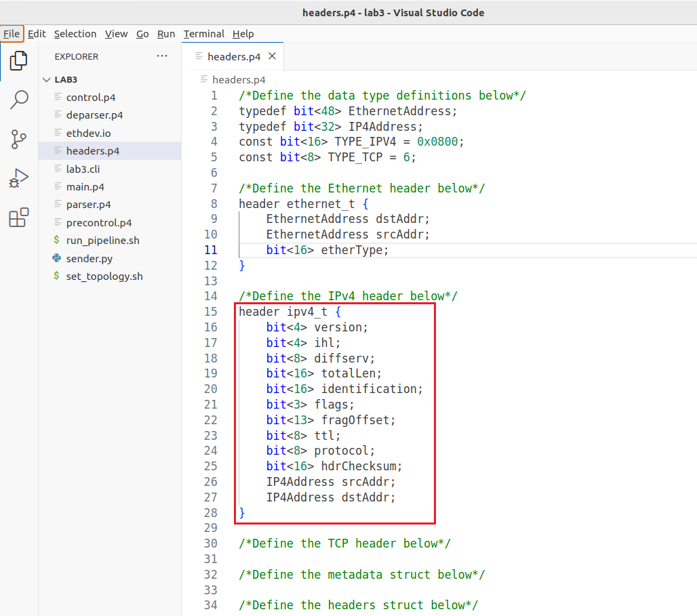Click line number 15 in gutter
Image resolution: width=697 pixels, height=616 pixels.
coord(211,312)
